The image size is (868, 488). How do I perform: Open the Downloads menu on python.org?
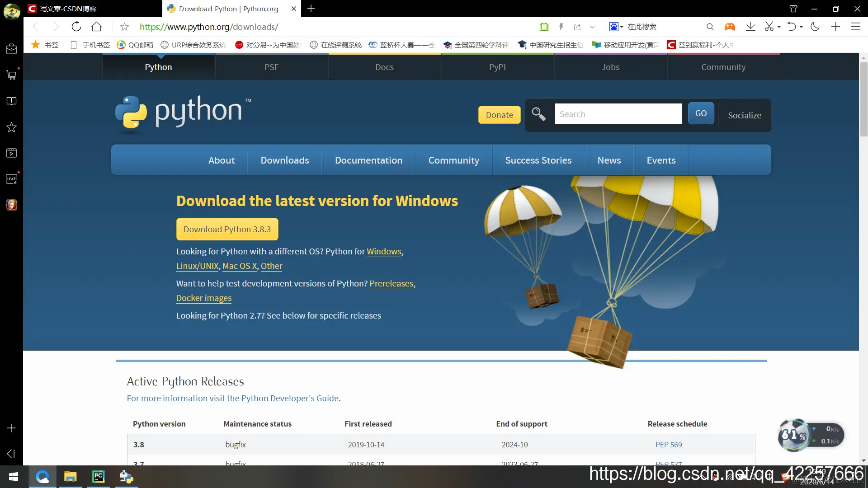[285, 160]
